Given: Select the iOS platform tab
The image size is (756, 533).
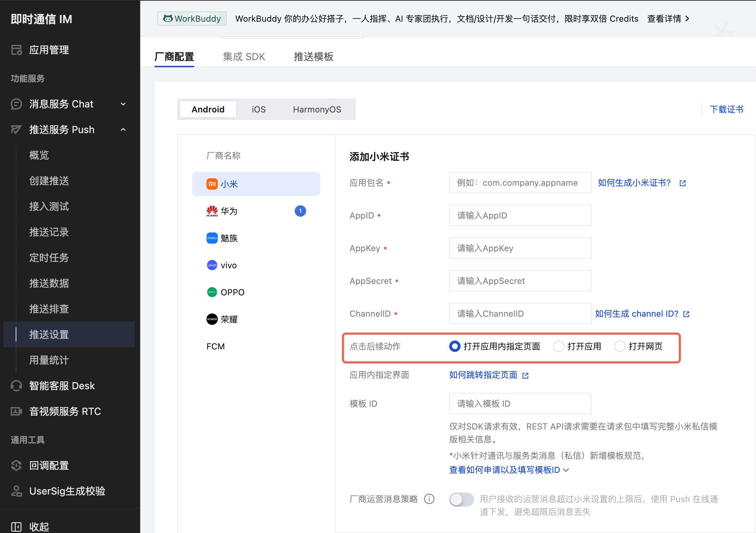Looking at the screenshot, I should point(259,109).
